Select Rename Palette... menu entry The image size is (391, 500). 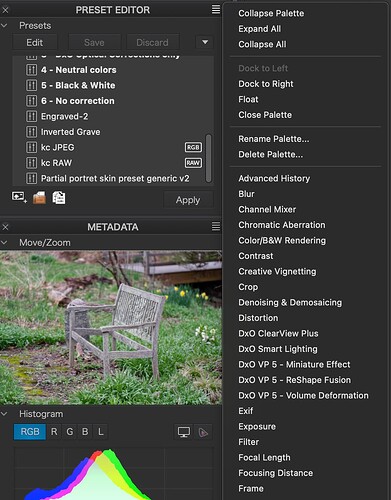pyautogui.click(x=274, y=139)
